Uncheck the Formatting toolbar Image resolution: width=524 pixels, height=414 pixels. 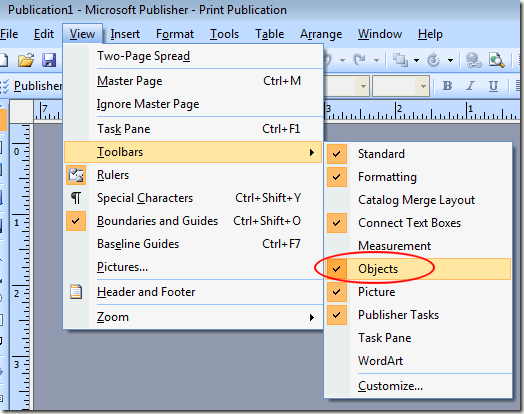[418, 177]
